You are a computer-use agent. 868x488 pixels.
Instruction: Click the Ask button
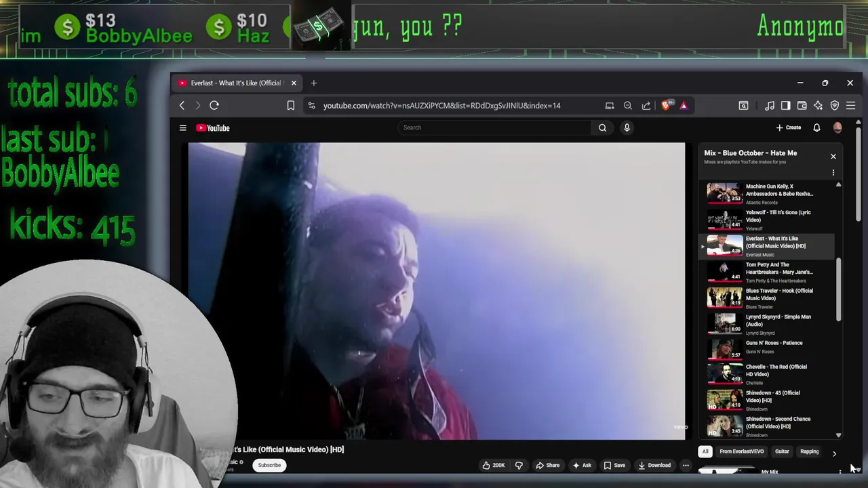582,465
